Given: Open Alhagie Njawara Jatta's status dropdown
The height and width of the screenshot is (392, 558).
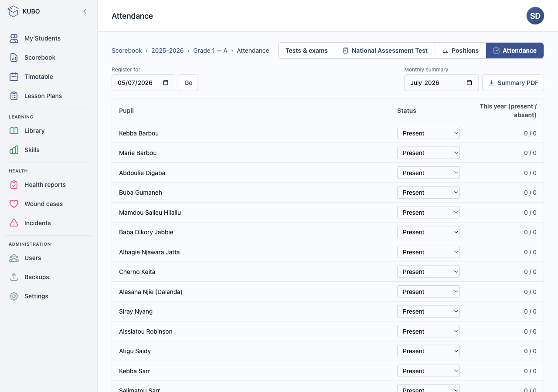Looking at the screenshot, I should click(429, 252).
